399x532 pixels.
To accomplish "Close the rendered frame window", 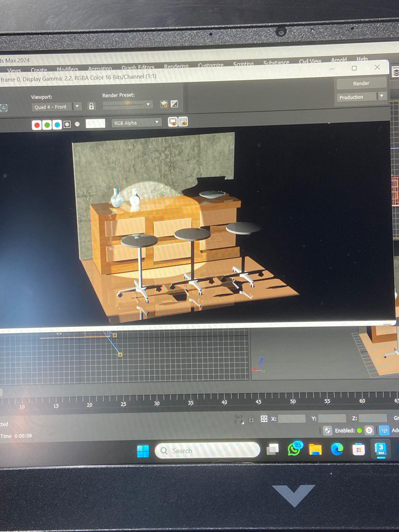I will click(x=377, y=67).
